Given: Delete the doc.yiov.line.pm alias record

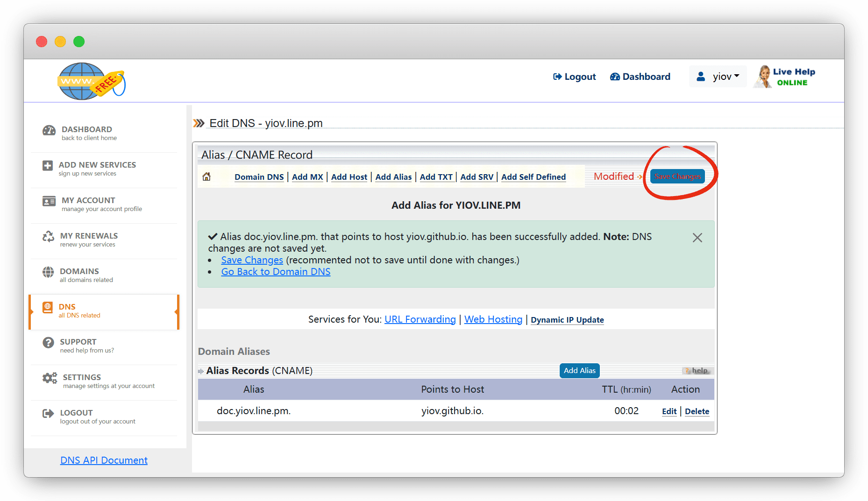Looking at the screenshot, I should click(697, 411).
